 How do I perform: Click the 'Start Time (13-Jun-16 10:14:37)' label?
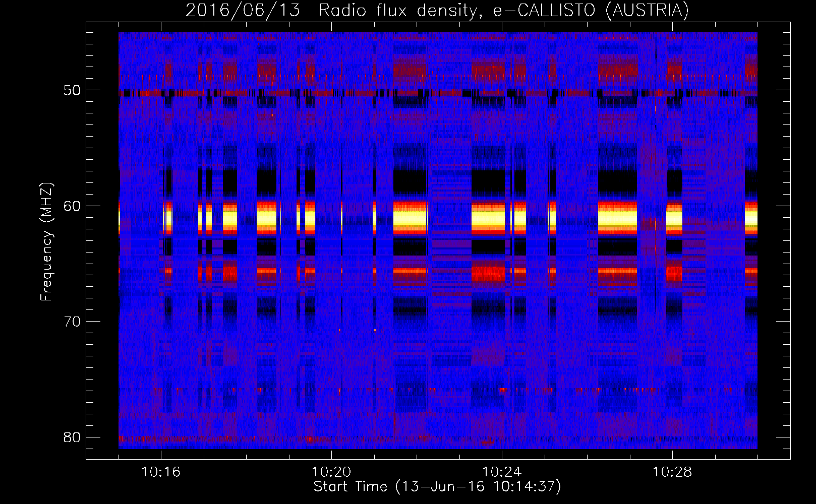click(437, 487)
